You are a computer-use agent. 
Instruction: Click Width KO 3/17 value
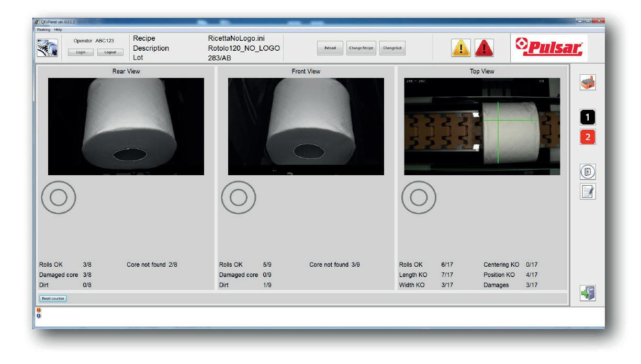[447, 285]
